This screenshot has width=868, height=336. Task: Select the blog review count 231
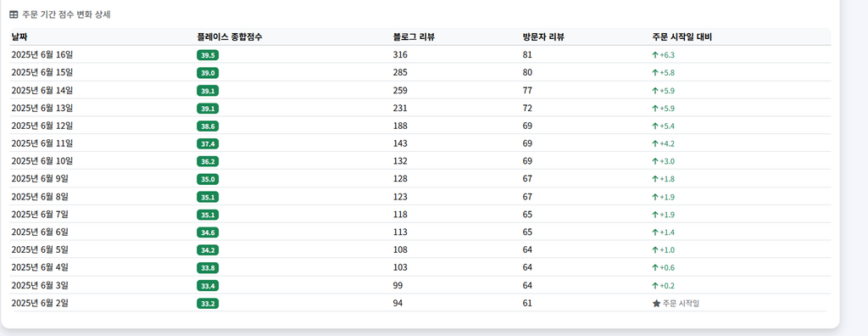point(400,108)
